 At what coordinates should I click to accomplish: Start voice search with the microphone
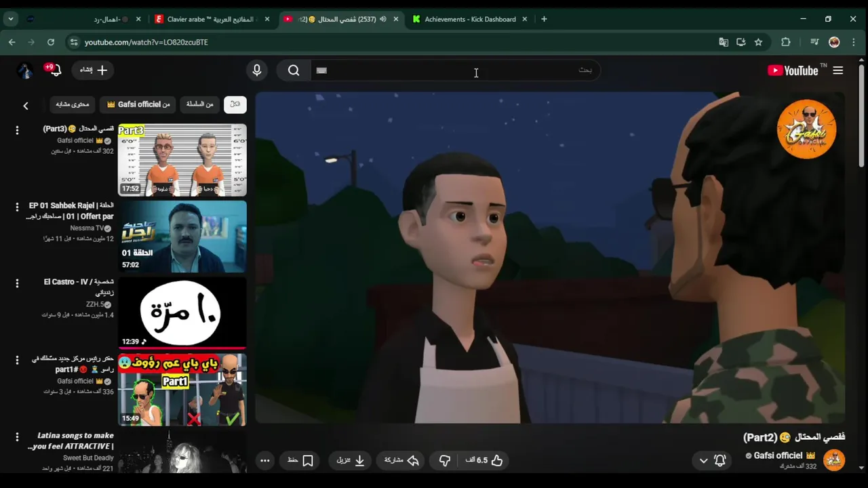tap(257, 70)
